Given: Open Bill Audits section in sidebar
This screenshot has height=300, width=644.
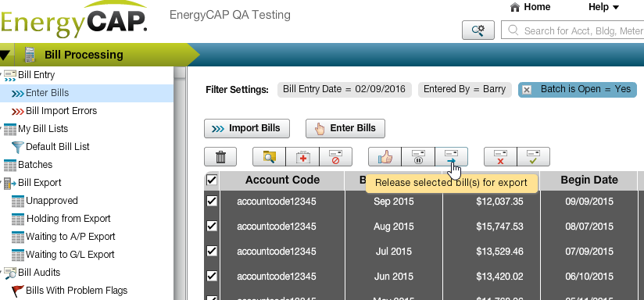Looking at the screenshot, I should coord(39,273).
